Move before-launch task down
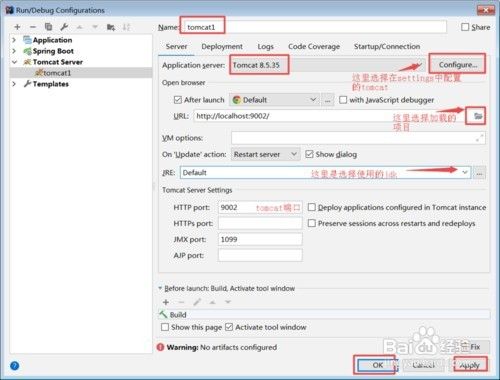500x380 pixels. coord(228,302)
